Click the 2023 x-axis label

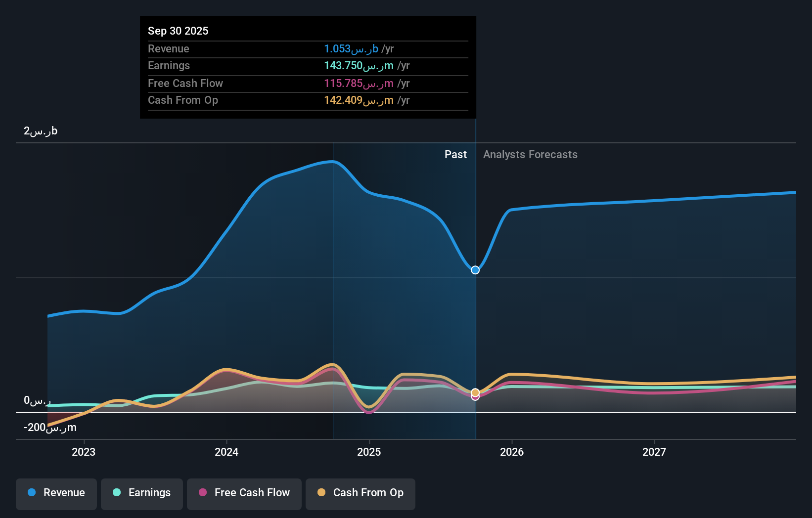(84, 452)
